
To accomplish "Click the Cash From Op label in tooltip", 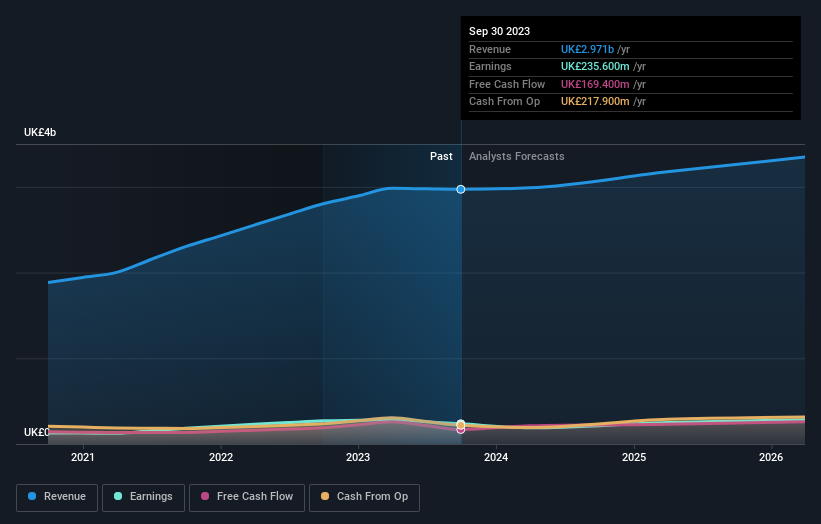I will click(x=504, y=102).
